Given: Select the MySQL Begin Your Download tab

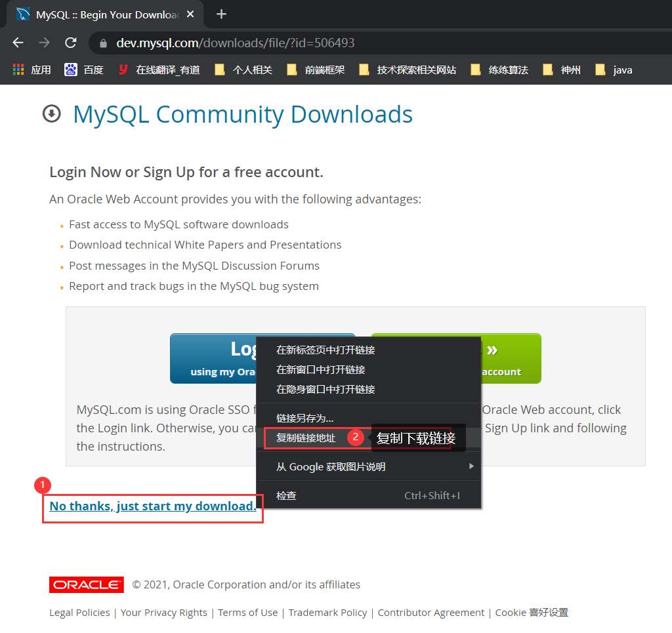Looking at the screenshot, I should click(x=105, y=14).
